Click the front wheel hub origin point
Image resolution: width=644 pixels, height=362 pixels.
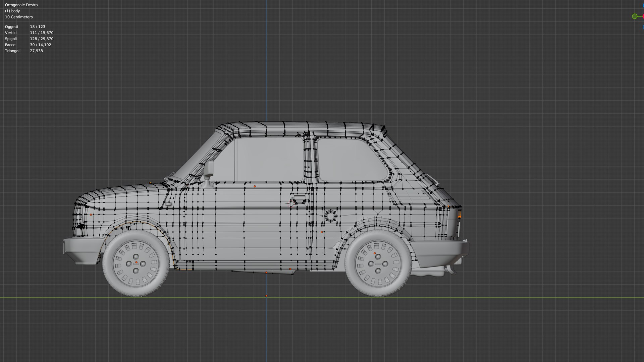[136, 262]
